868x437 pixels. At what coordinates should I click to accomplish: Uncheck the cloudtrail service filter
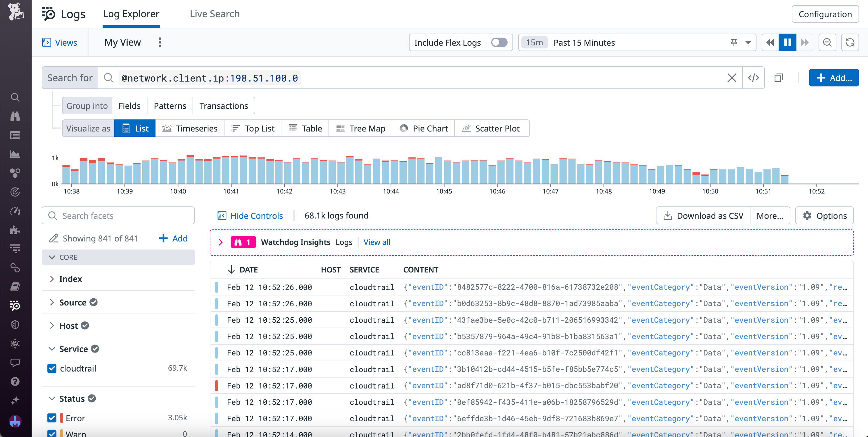click(52, 368)
